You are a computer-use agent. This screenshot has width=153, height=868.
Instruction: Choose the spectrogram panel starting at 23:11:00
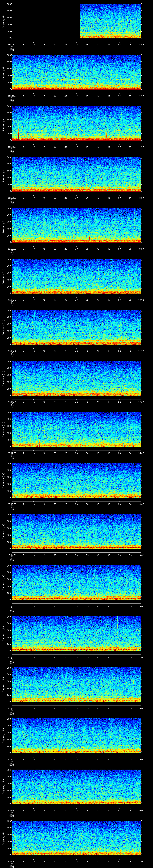click(77, 378)
